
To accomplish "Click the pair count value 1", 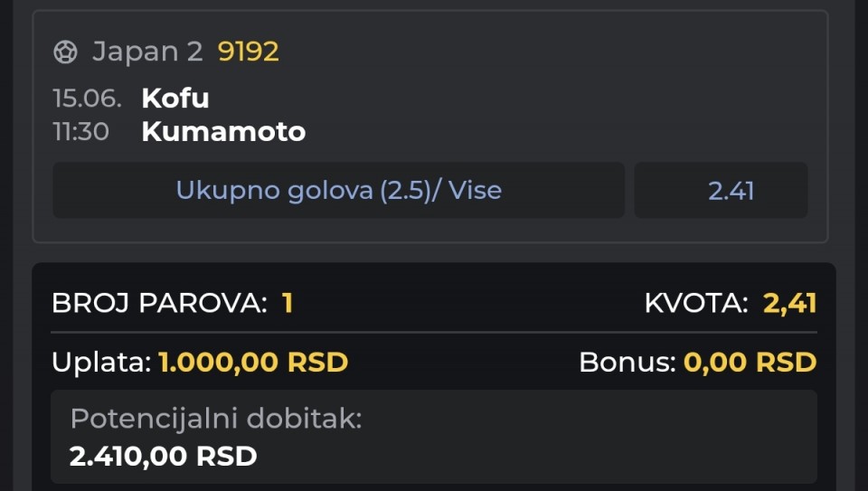I will 288,303.
